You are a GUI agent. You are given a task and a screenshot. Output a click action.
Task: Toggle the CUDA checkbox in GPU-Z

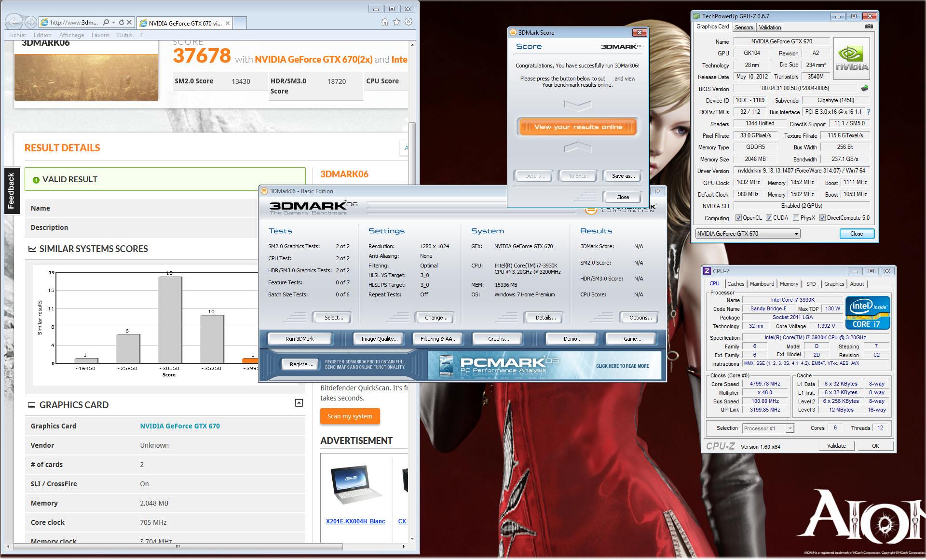click(x=769, y=218)
